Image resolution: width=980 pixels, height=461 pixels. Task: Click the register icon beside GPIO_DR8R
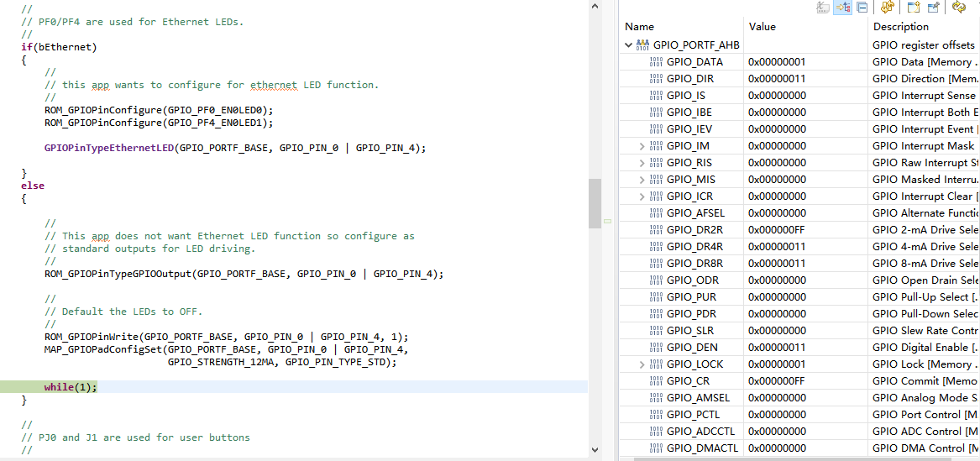click(656, 264)
